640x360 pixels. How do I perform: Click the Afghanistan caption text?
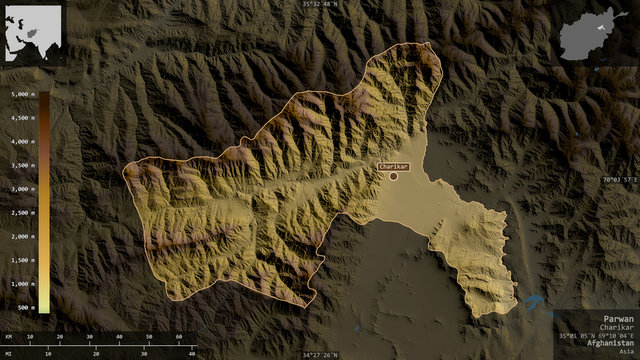click(x=611, y=343)
